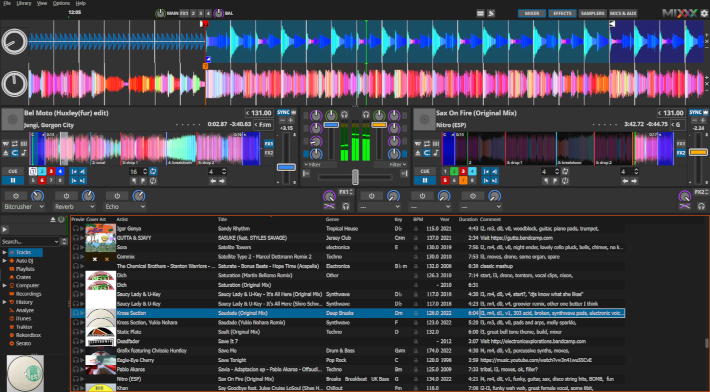Hit the CUE button on deck 1
This screenshot has width=710, height=392.
13,171
